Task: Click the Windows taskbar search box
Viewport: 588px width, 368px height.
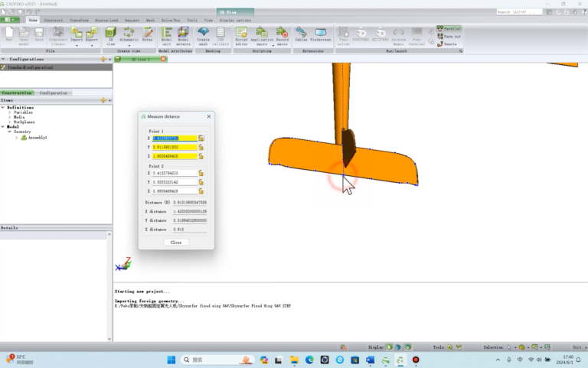Action: (x=217, y=360)
